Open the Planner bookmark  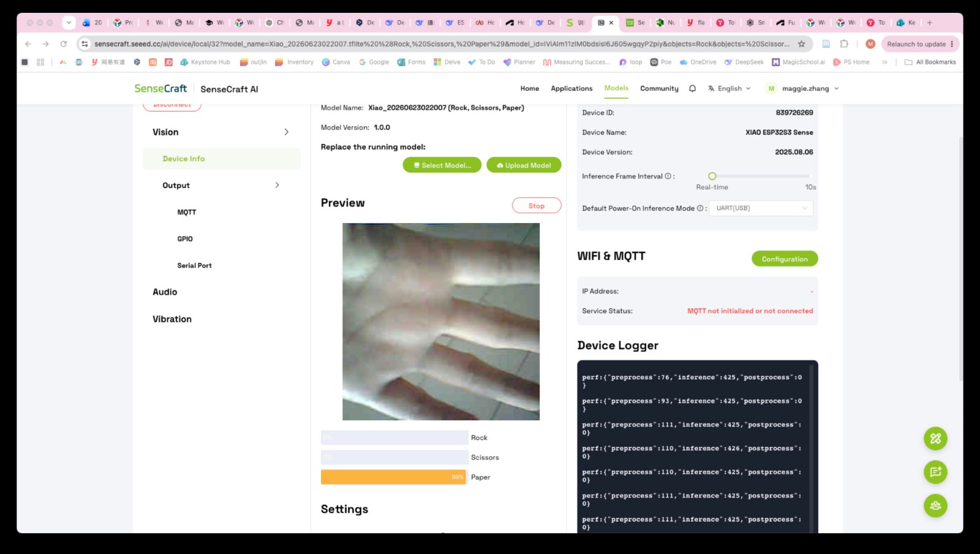(x=519, y=62)
